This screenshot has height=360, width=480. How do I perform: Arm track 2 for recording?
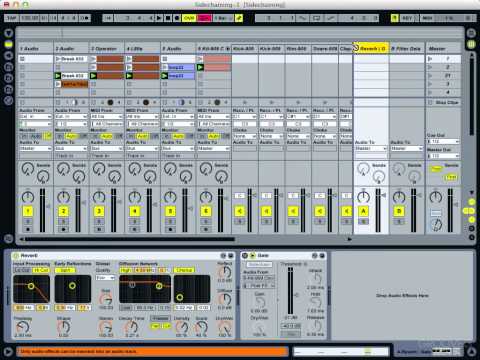click(x=63, y=229)
